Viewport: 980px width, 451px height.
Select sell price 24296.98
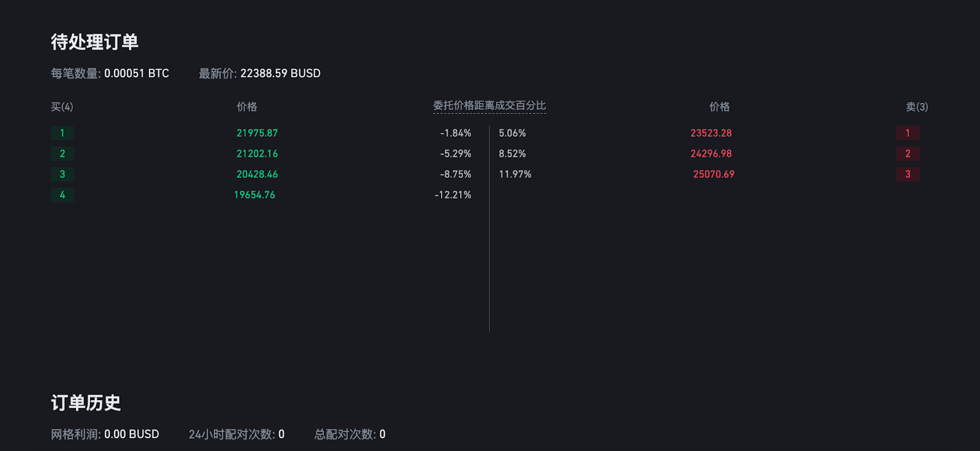pos(711,154)
